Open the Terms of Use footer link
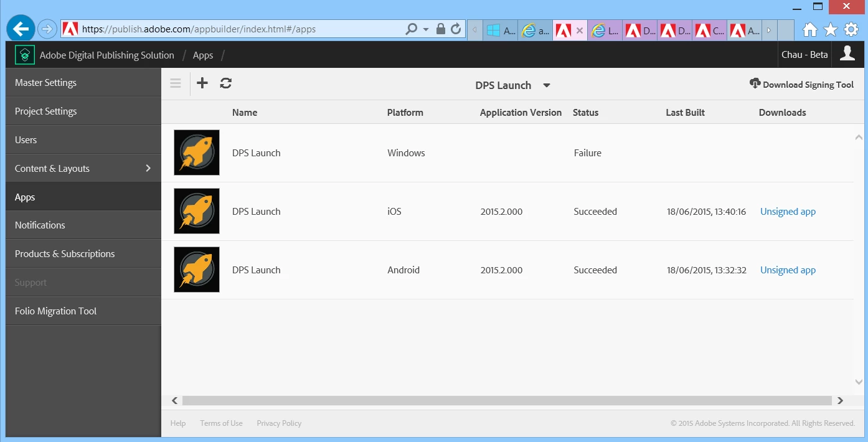This screenshot has width=868, height=442. pos(221,423)
